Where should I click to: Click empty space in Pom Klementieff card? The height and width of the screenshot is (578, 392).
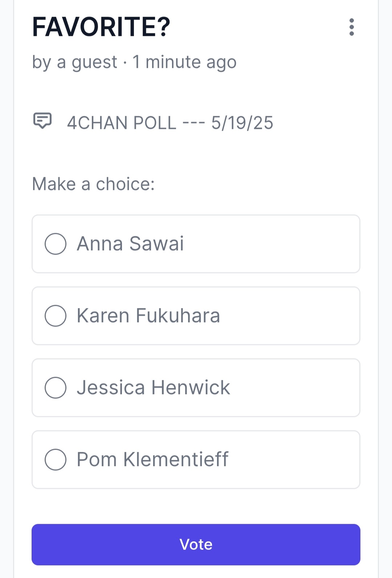click(294, 460)
